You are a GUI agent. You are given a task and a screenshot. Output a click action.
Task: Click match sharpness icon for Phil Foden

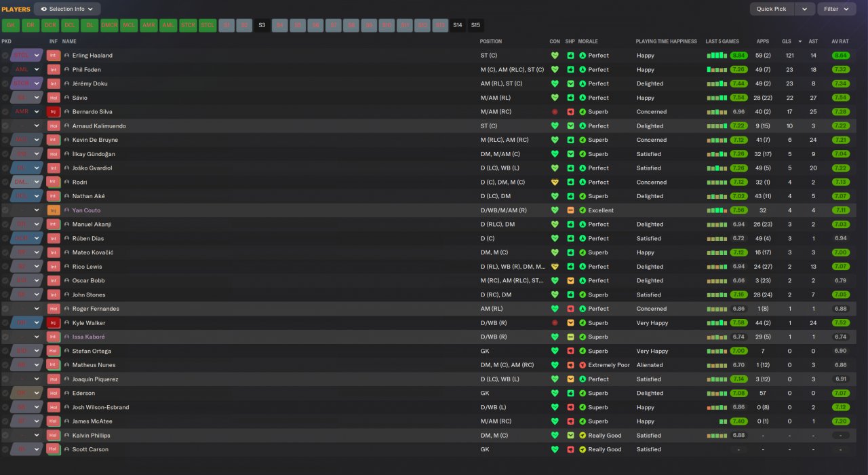pos(570,70)
